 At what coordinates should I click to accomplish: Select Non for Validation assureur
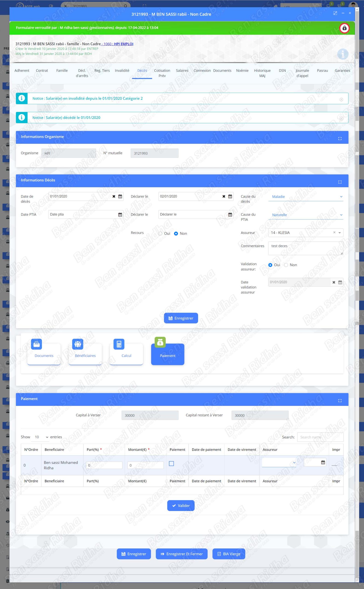286,265
